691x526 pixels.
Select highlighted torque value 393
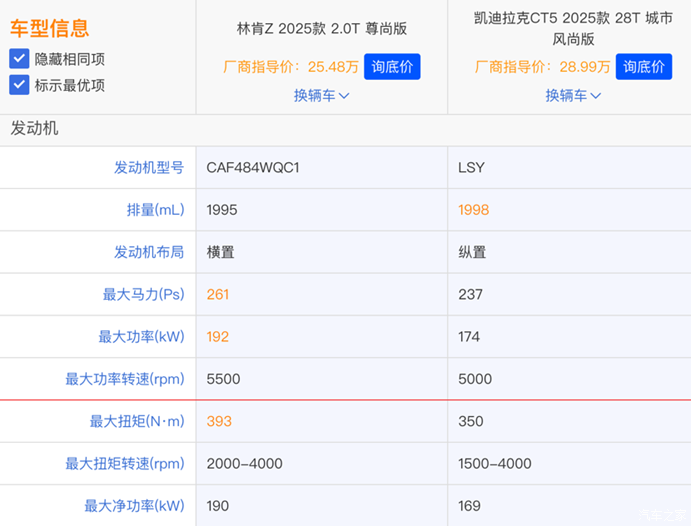219,421
